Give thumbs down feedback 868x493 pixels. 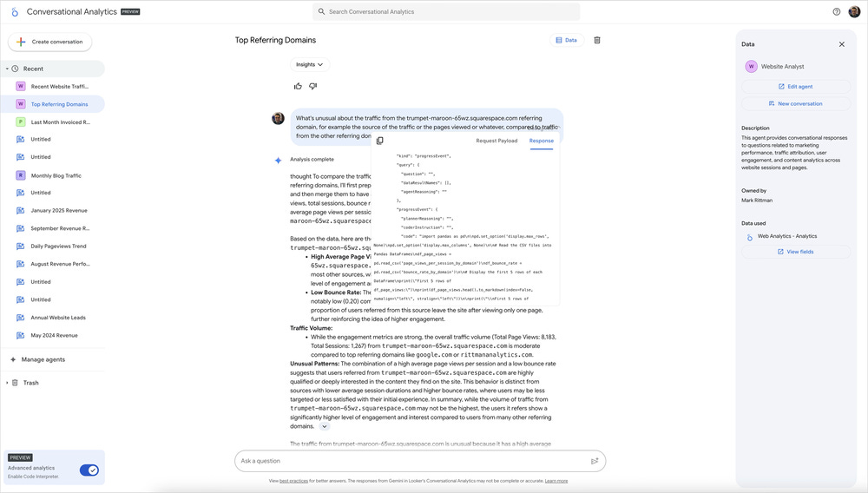312,86
